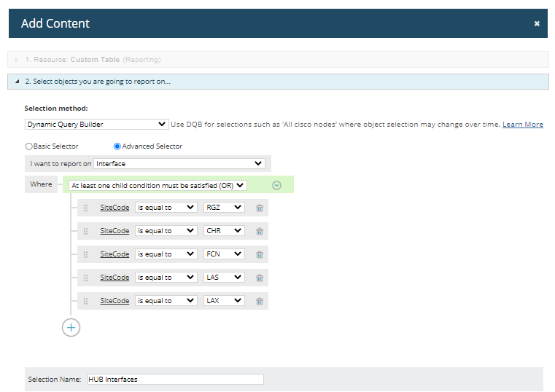Click the drag handle of the FCN row
Viewport: 555px width, 392px height.
tap(85, 254)
